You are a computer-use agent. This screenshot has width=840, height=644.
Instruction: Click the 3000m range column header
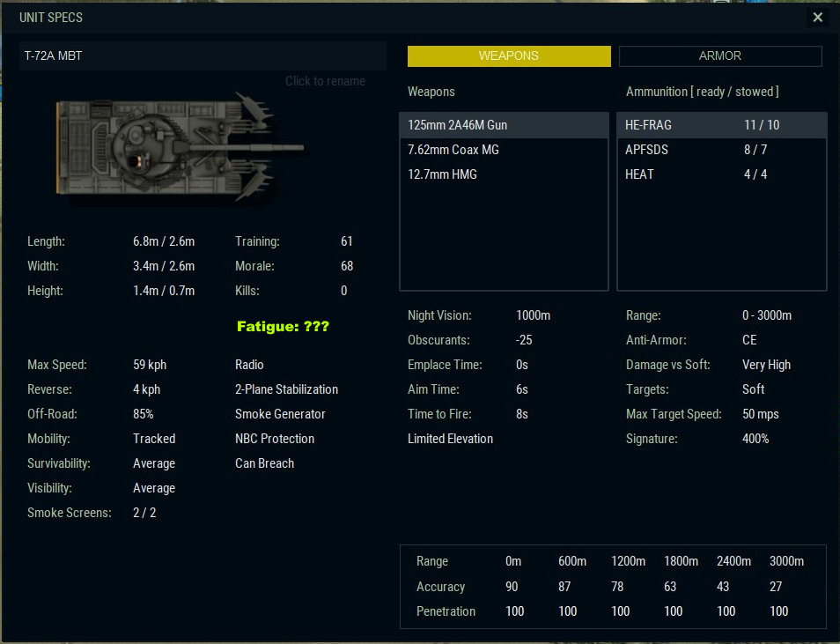(786, 561)
